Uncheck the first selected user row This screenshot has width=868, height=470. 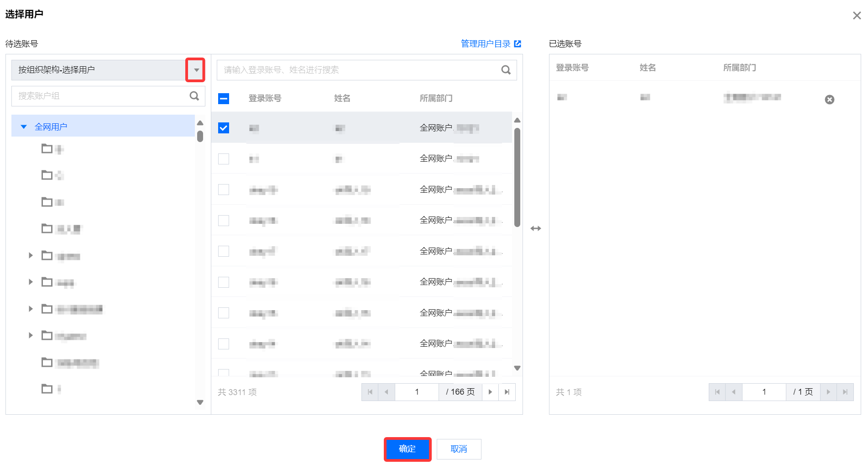tap(224, 128)
